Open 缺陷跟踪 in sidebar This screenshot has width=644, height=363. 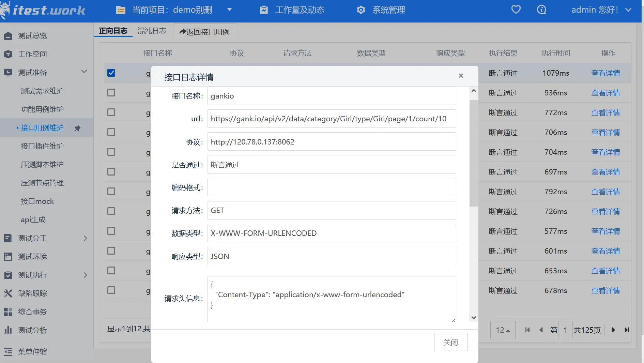click(x=32, y=293)
